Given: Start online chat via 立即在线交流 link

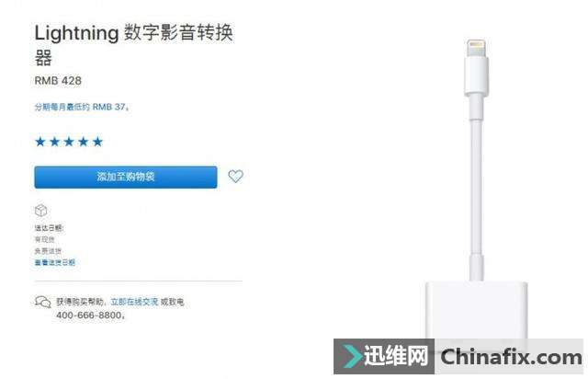Looking at the screenshot, I should click(x=134, y=302).
